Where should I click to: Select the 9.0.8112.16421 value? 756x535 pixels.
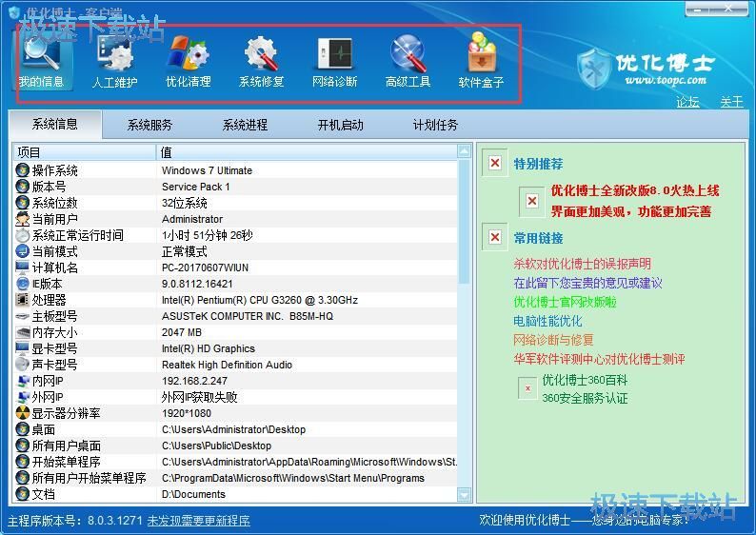click(197, 284)
